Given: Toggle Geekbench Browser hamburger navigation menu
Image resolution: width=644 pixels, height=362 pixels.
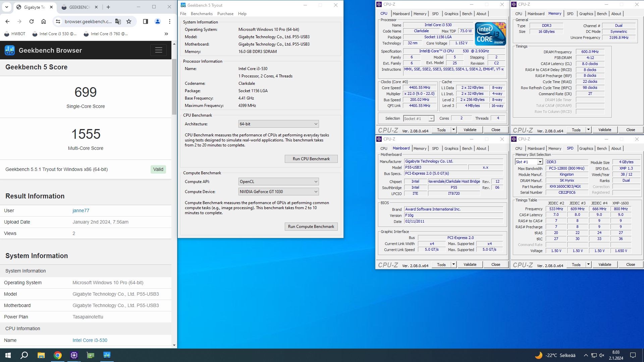Looking at the screenshot, I should [x=159, y=50].
